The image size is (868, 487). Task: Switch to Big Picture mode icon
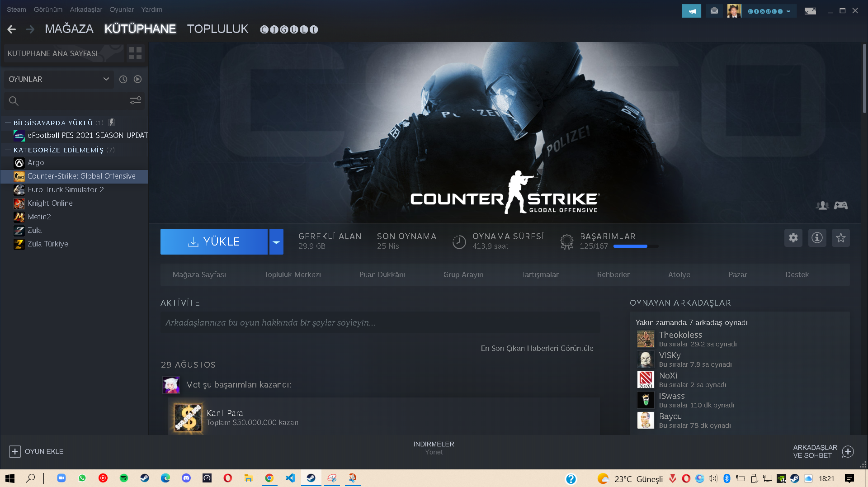click(810, 11)
